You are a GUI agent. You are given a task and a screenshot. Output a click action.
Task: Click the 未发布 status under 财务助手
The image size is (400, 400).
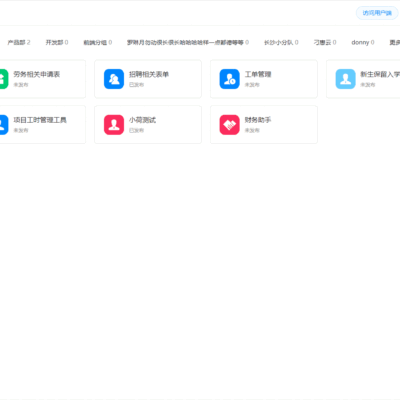(252, 130)
